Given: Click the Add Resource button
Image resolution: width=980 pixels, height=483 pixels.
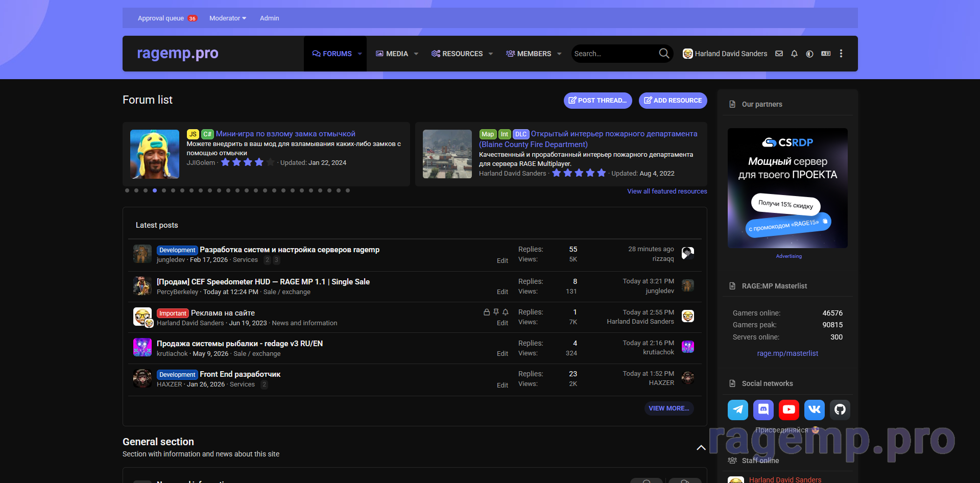Looking at the screenshot, I should tap(673, 101).
